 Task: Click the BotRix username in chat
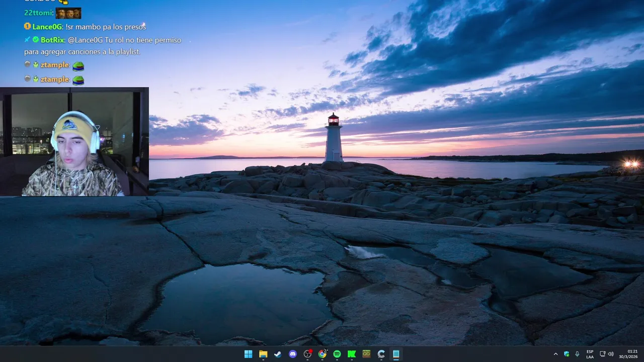53,40
